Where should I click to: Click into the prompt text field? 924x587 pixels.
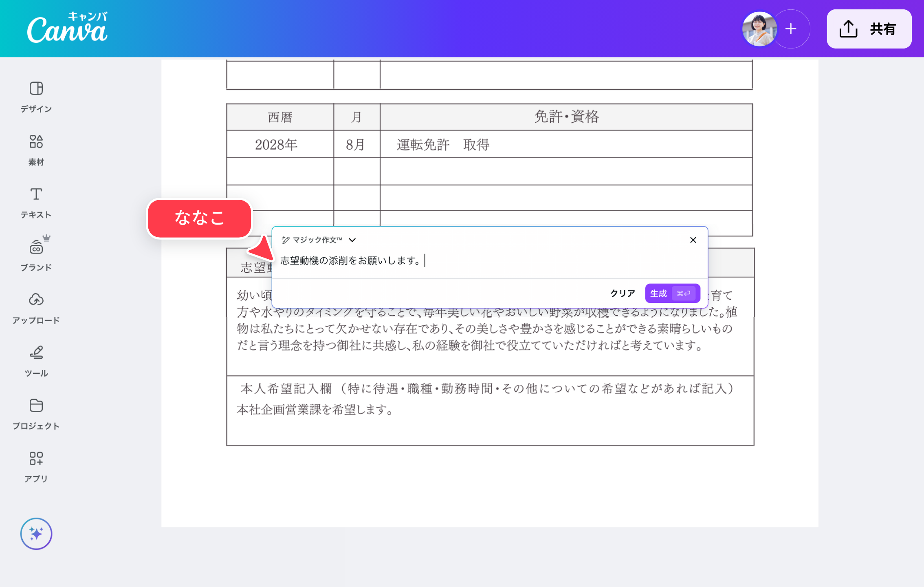point(489,260)
